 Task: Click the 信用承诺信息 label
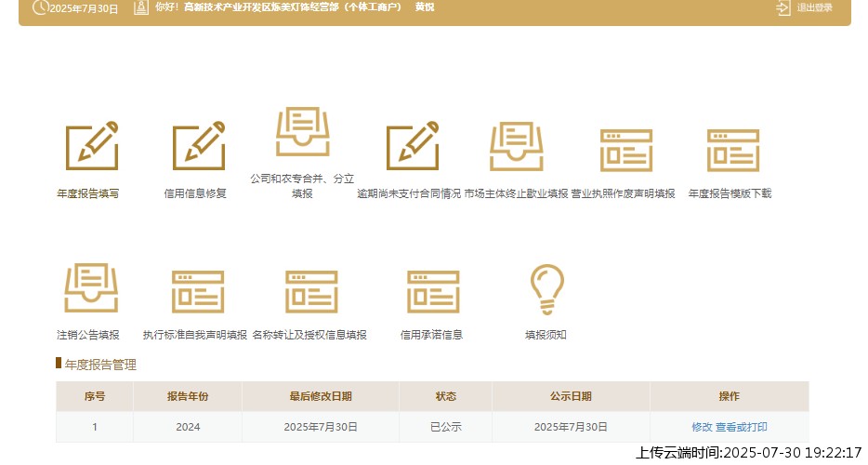click(x=431, y=335)
